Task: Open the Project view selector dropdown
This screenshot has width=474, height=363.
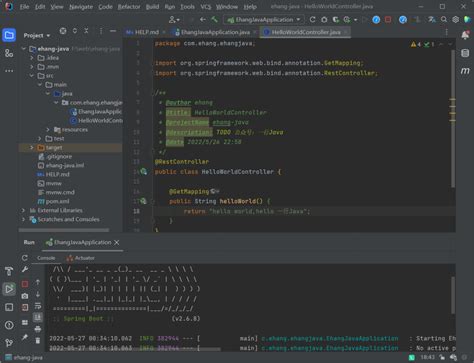Action: pos(37,35)
